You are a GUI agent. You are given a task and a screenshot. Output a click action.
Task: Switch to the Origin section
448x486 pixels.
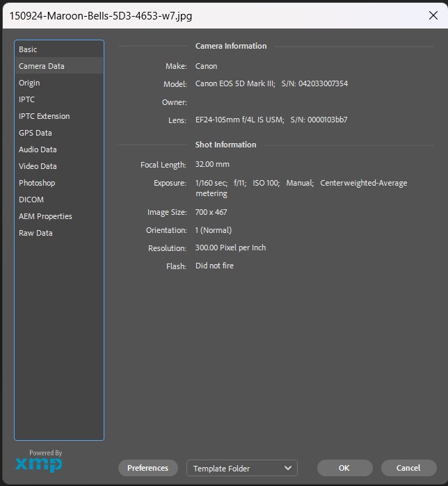pyautogui.click(x=59, y=83)
